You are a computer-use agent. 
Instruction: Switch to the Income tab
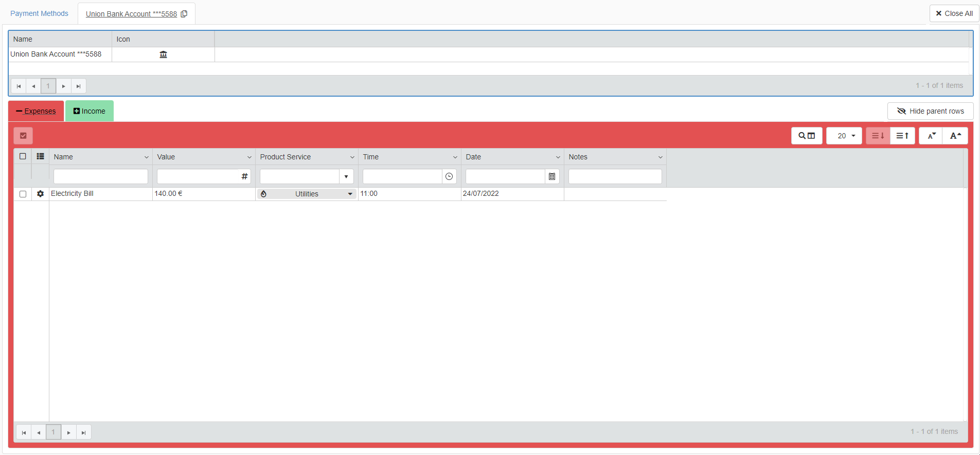click(90, 111)
